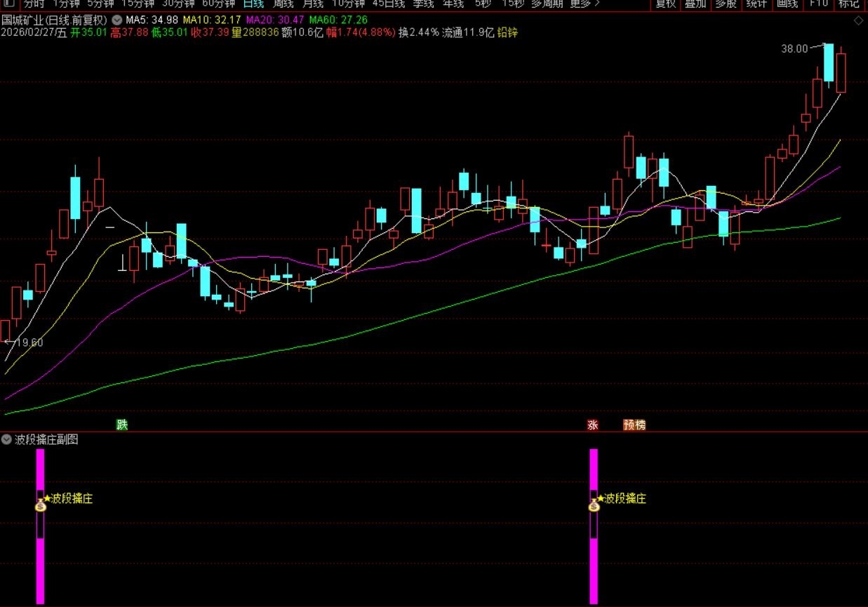
Task: Select the 日线 daily chart tab
Action: pos(253,4)
